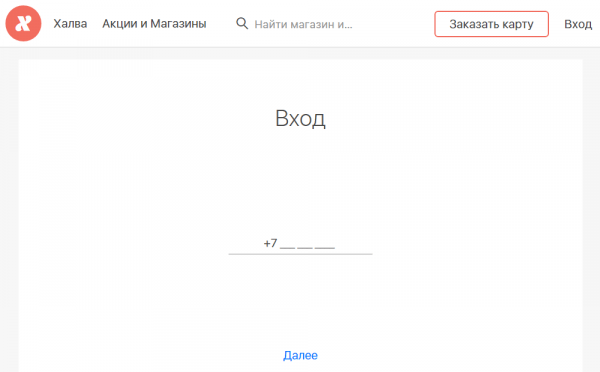Focus the Найти магазин search field
Screen dimensions: 600x372
(x=303, y=24)
